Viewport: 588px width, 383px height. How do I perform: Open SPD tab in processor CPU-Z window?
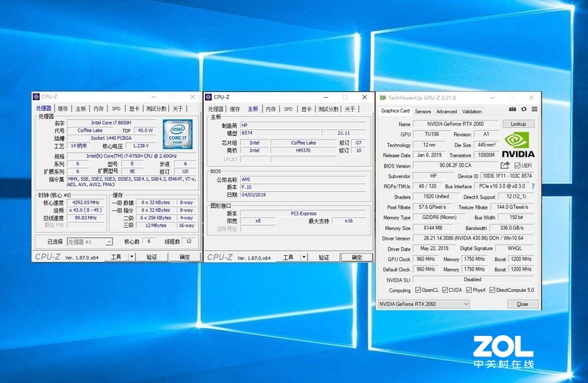pyautogui.click(x=116, y=108)
